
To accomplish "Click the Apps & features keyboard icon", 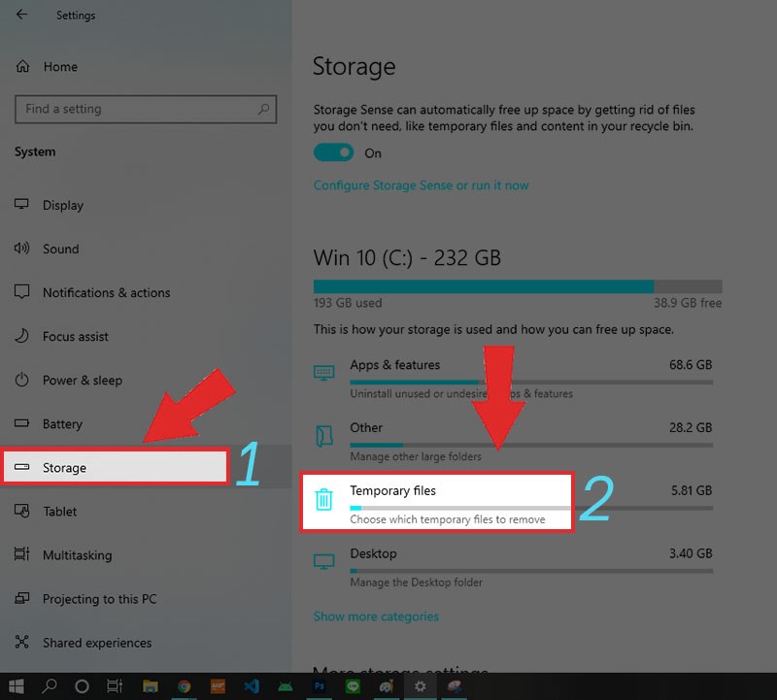I will pos(324,372).
